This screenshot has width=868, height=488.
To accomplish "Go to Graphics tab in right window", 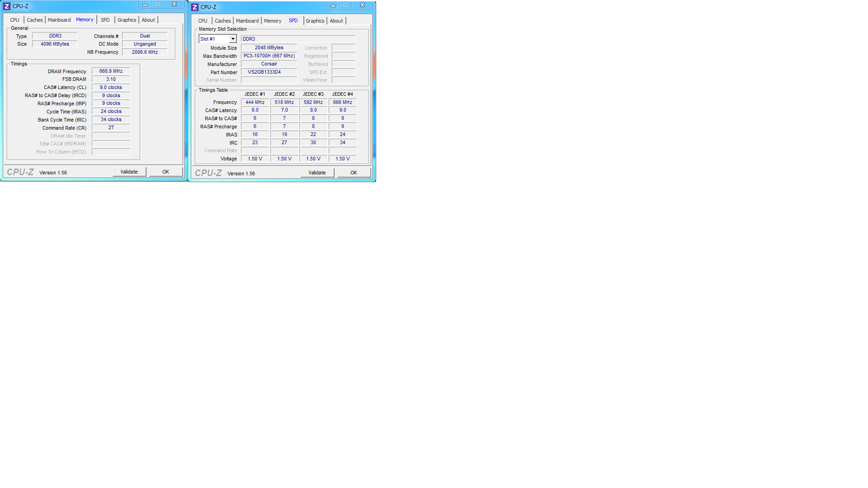I will point(315,21).
